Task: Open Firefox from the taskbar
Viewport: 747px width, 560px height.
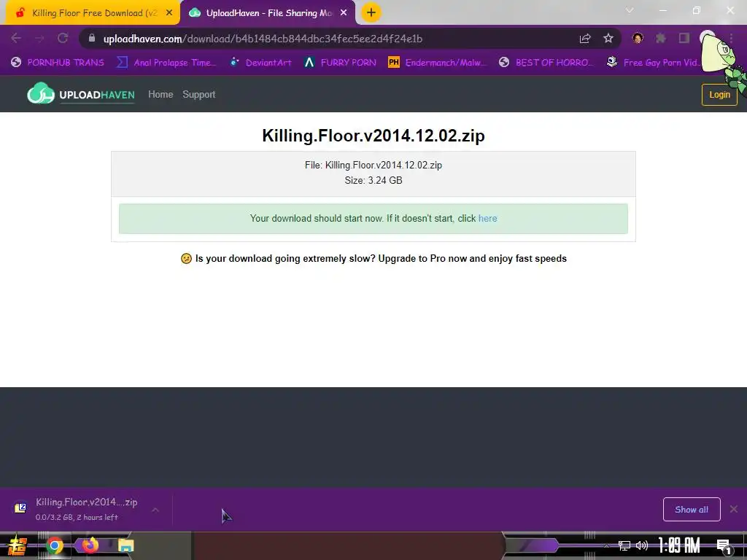Action: pyautogui.click(x=90, y=545)
